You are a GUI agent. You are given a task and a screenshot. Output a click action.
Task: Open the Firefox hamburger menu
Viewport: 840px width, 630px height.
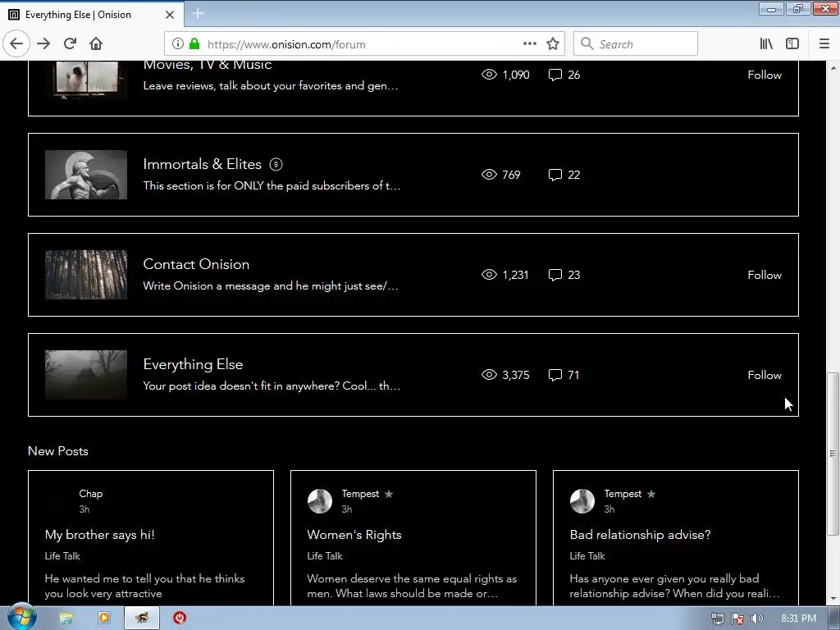click(824, 44)
